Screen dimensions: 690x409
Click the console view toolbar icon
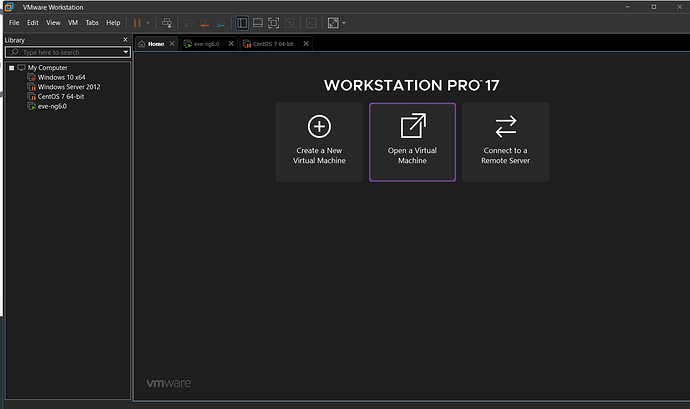point(311,23)
